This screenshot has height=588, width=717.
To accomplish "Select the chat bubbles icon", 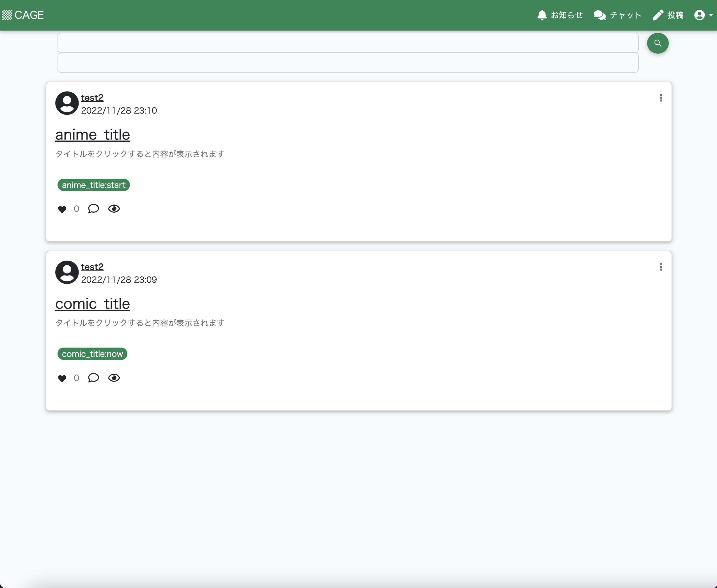I will click(600, 15).
